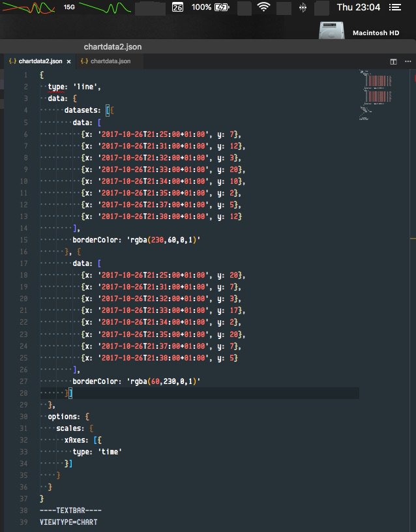Open the editor more actions menu
The image size is (416, 532).
click(408, 61)
